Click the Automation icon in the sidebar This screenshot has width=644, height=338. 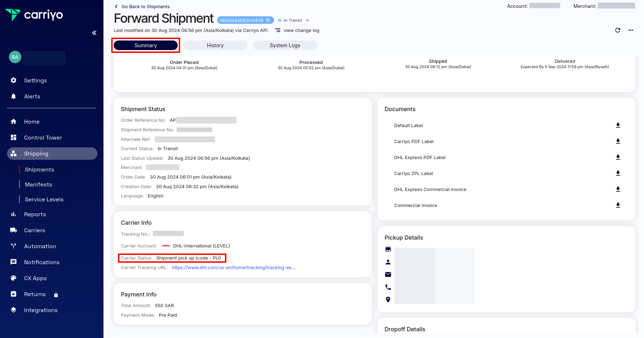[x=14, y=246]
